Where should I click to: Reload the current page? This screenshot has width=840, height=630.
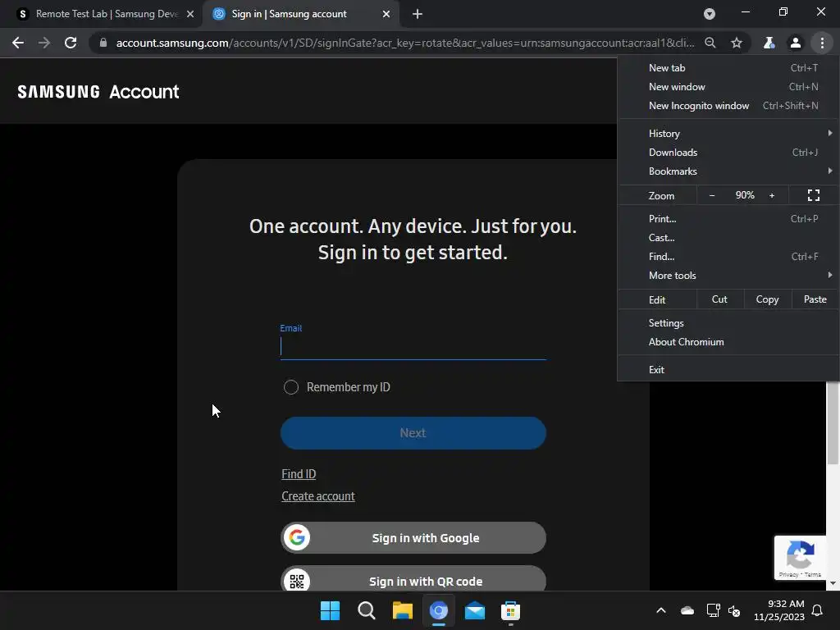click(71, 43)
